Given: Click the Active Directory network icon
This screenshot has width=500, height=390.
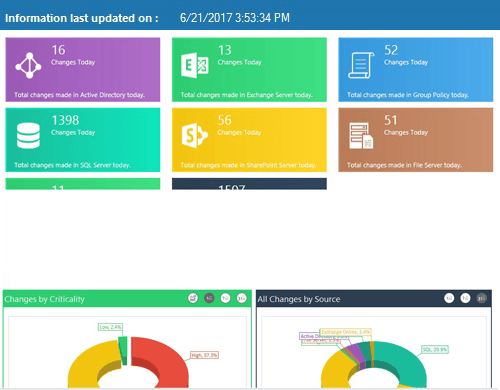Looking at the screenshot, I should (29, 65).
